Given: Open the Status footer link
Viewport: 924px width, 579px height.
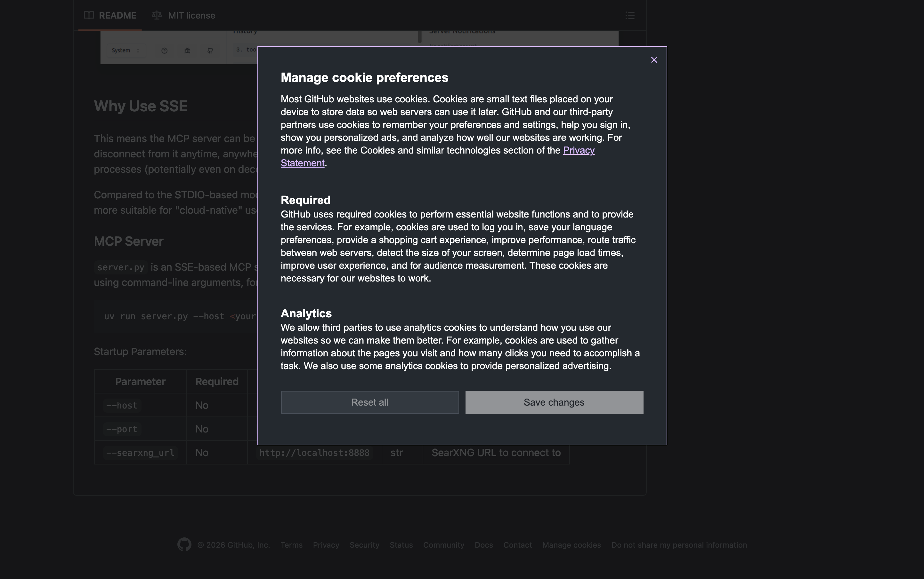Looking at the screenshot, I should pos(401,545).
